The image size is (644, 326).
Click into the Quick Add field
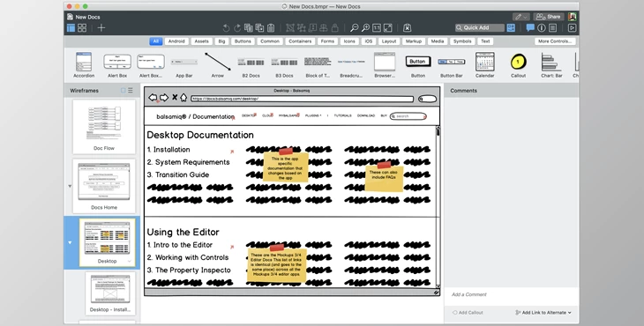point(480,28)
